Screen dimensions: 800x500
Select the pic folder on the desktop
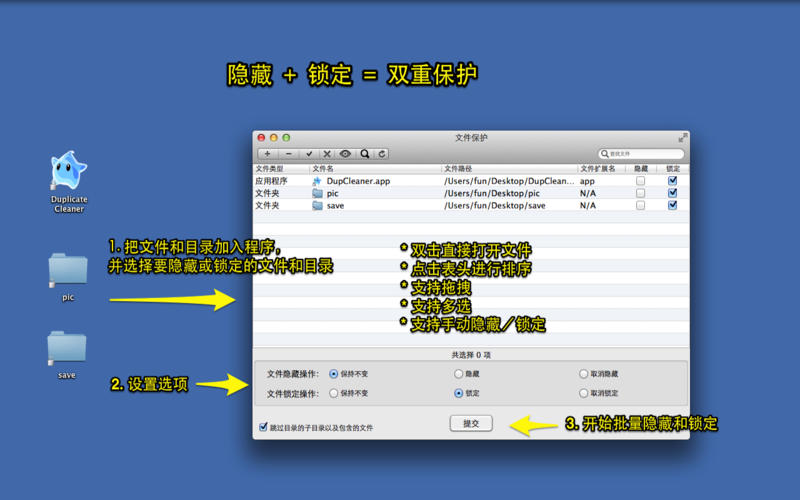pyautogui.click(x=68, y=269)
